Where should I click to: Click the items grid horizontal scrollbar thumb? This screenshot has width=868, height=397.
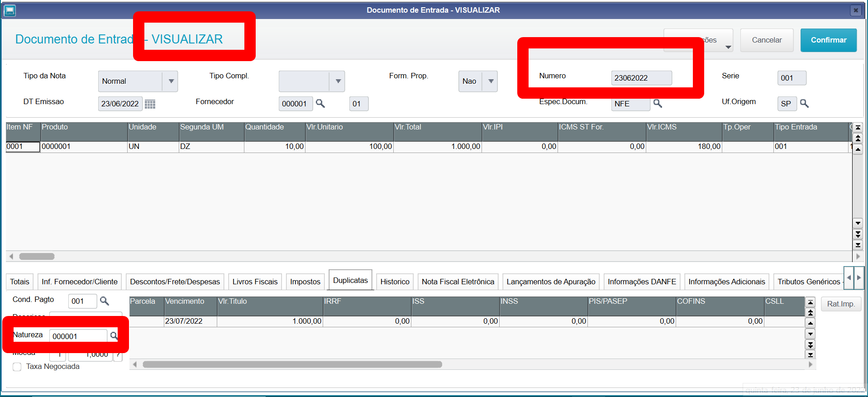click(37, 256)
